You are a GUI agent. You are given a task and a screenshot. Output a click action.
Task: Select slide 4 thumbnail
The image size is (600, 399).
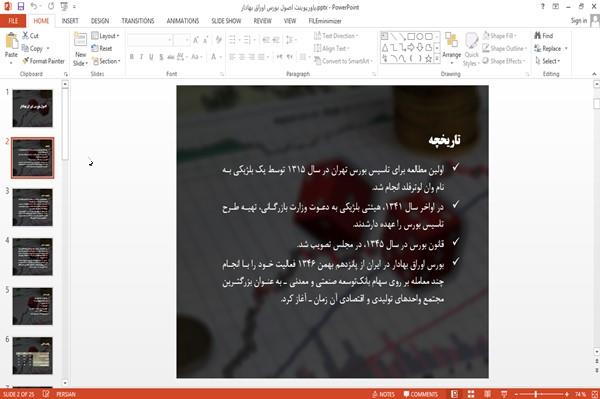[x=33, y=257]
